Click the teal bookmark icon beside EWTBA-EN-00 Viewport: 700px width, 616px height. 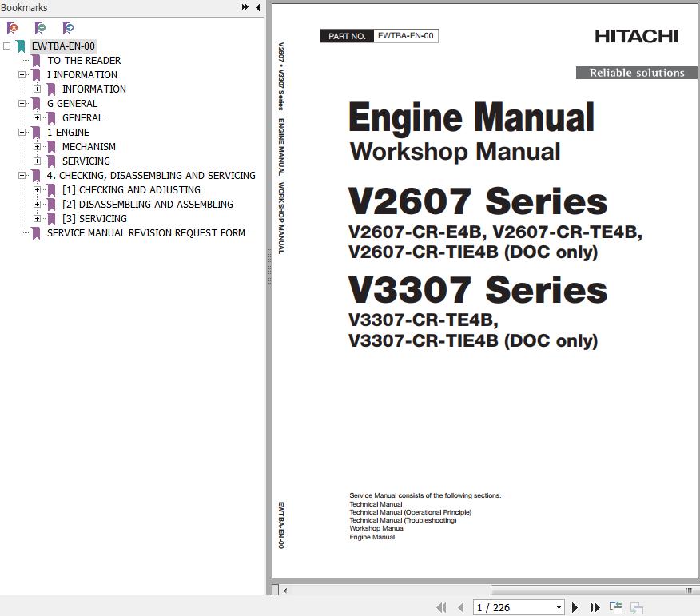point(21,46)
